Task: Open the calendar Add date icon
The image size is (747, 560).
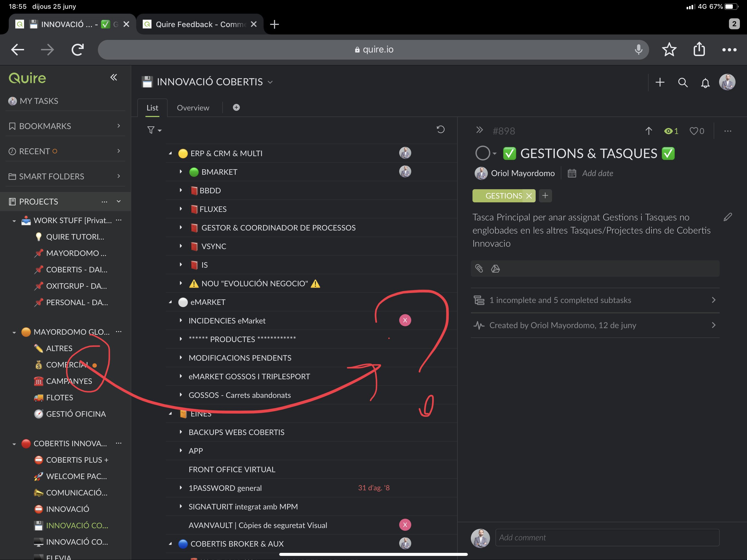Action: (572, 173)
